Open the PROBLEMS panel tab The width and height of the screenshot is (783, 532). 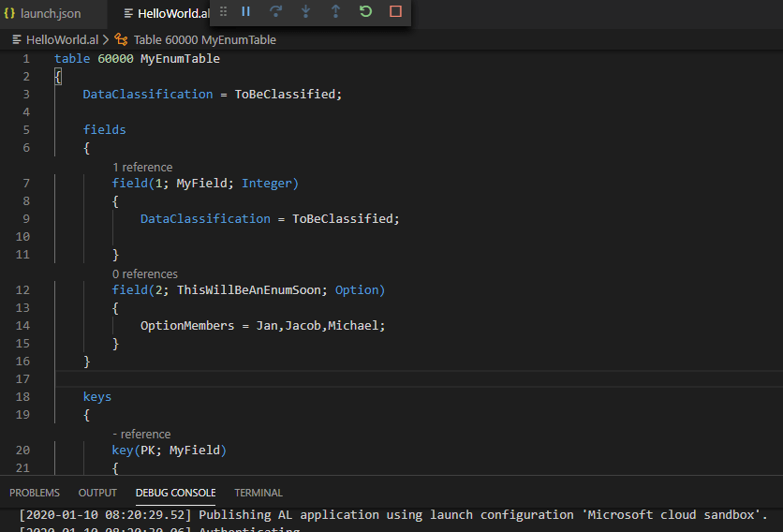tap(35, 493)
